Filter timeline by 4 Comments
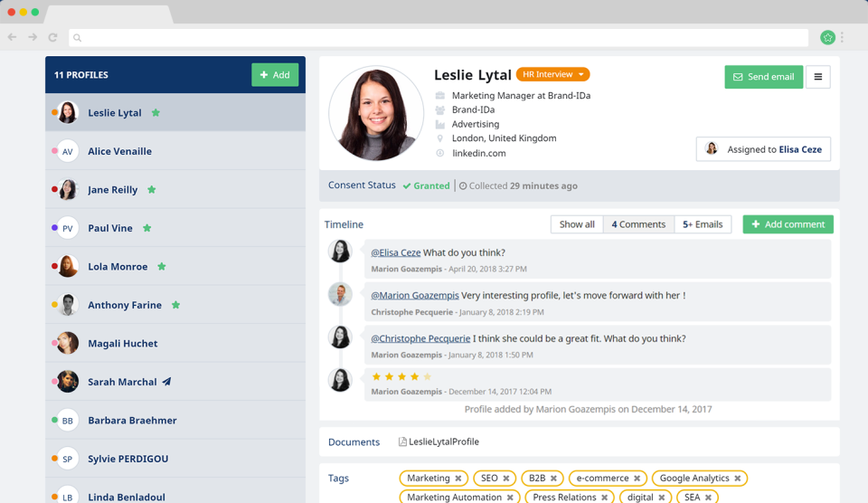 (x=638, y=224)
